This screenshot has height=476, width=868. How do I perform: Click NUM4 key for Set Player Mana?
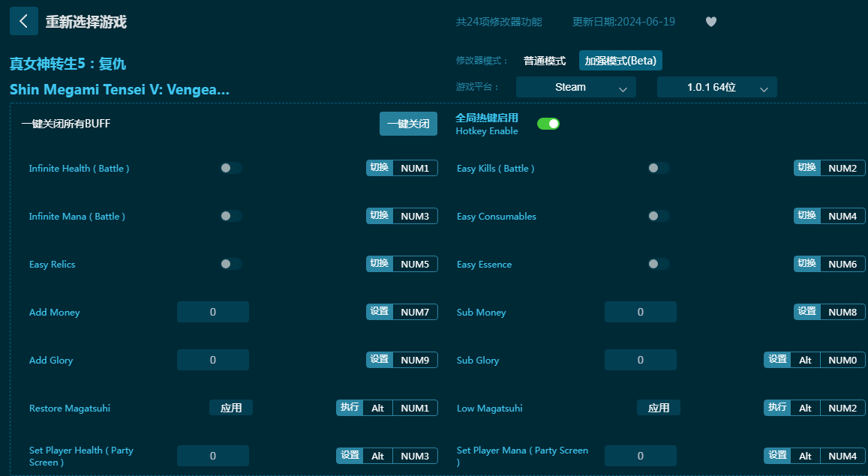click(843, 456)
